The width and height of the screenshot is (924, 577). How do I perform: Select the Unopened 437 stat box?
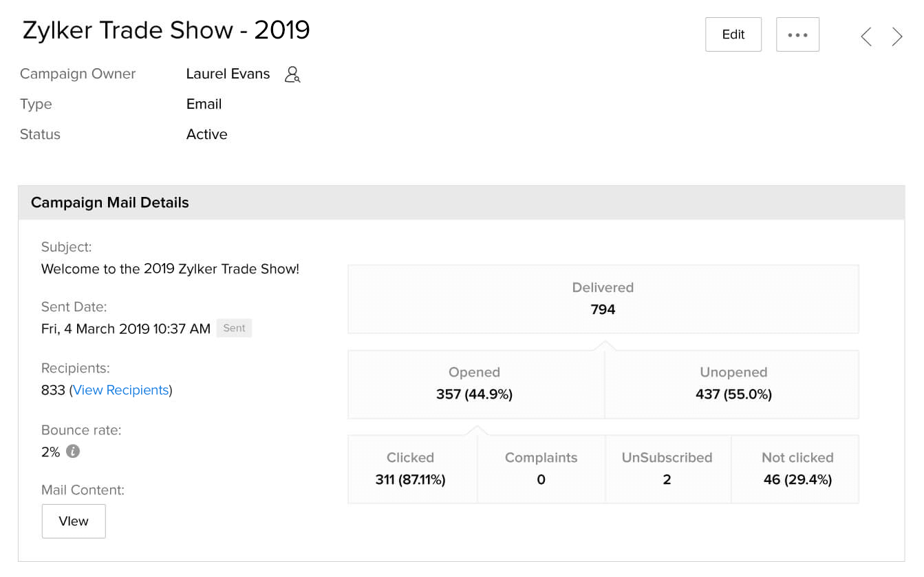click(733, 384)
